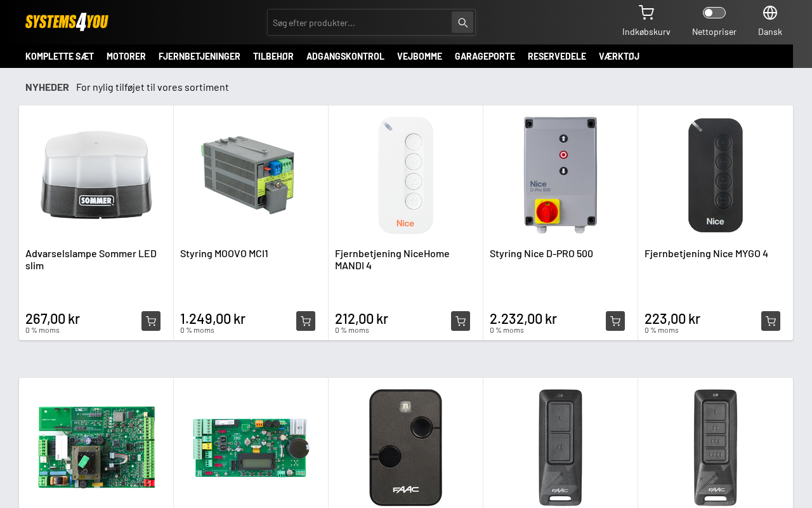812x508 pixels.
Task: Click the price 2.232,00 kr
Action: pos(523,318)
